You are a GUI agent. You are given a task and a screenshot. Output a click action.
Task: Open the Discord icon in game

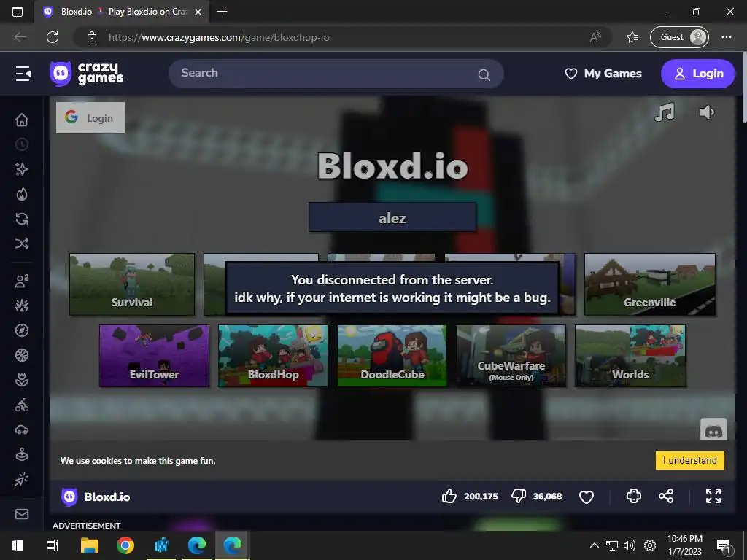coord(713,430)
